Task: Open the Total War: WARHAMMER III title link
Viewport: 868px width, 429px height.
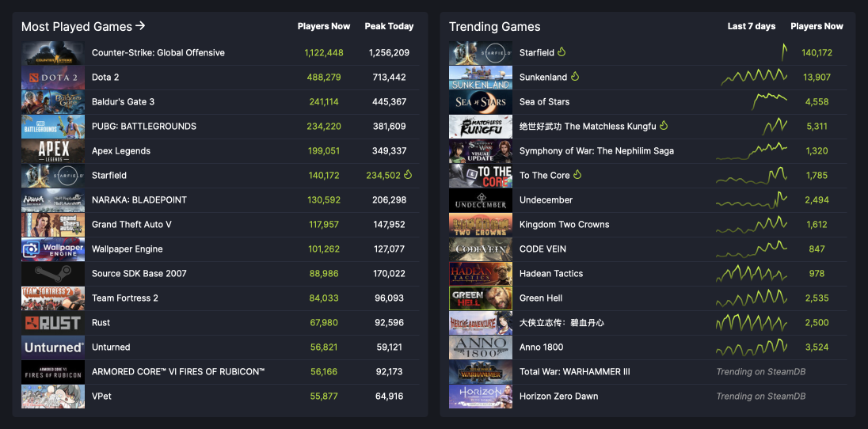Action: tap(575, 371)
